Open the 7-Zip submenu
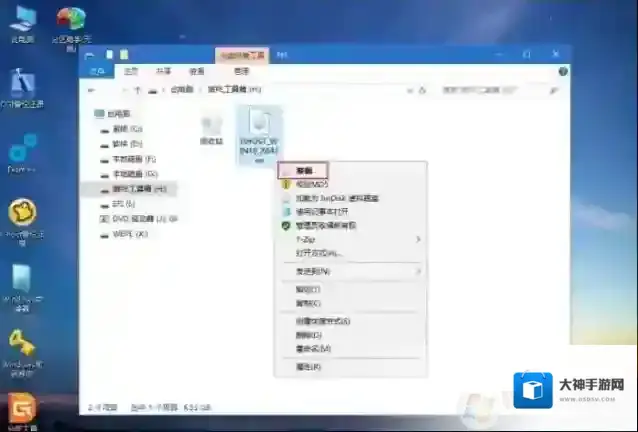This screenshot has width=638, height=432. 310,240
